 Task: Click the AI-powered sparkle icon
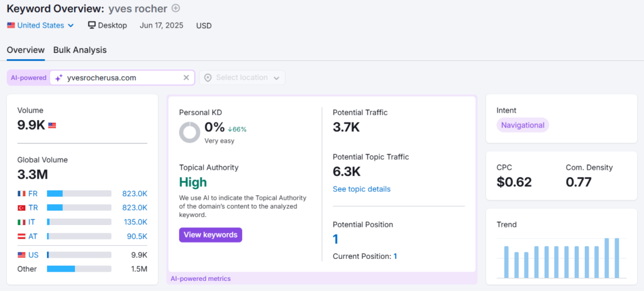point(58,77)
